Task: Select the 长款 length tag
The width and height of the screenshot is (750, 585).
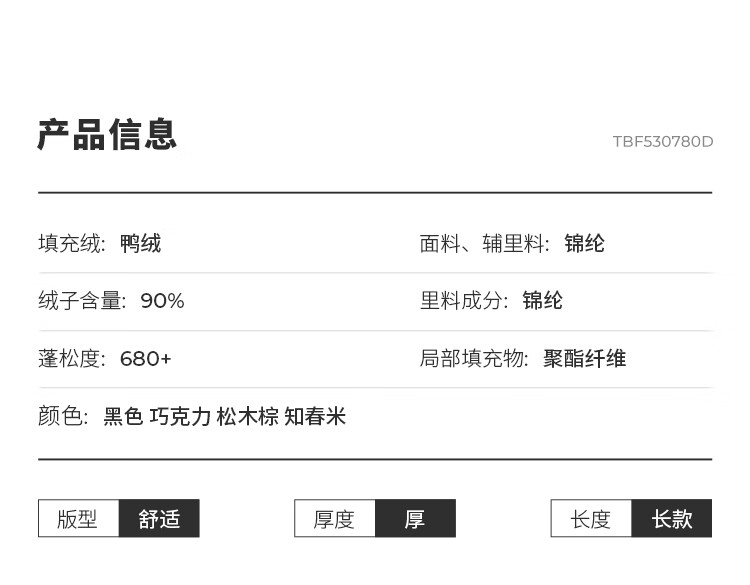Action: pyautogui.click(x=672, y=519)
